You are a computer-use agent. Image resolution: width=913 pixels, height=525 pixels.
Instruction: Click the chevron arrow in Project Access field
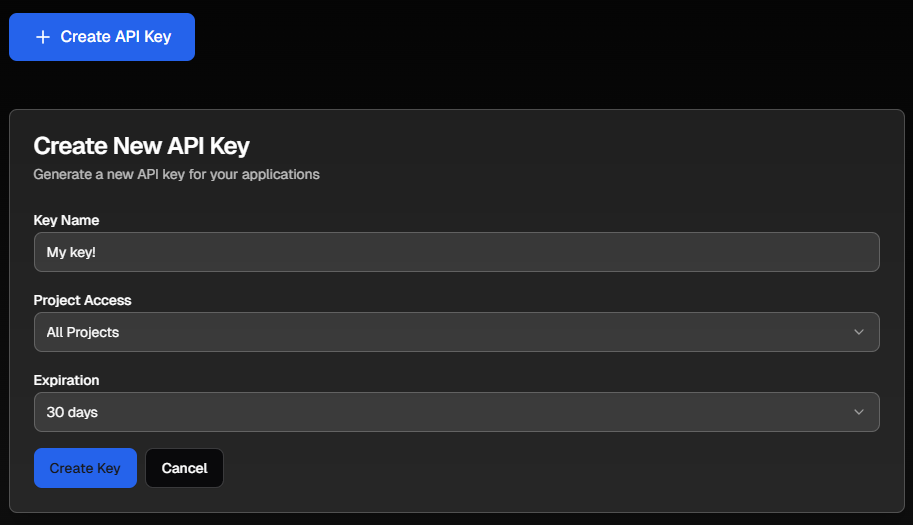click(x=858, y=332)
